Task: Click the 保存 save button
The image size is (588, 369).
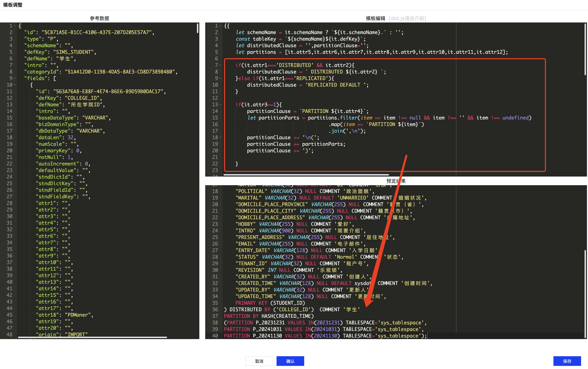Action: tap(567, 361)
